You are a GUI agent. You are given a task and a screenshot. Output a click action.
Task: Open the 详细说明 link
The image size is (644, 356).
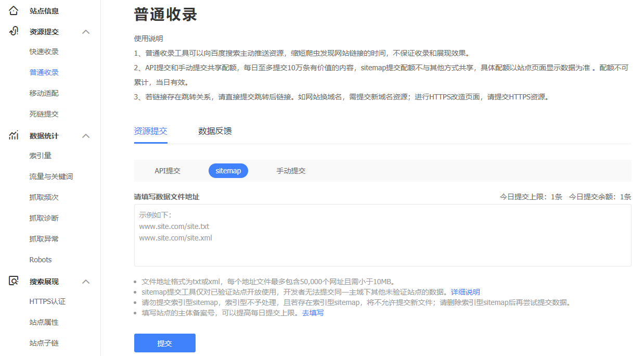465,292
